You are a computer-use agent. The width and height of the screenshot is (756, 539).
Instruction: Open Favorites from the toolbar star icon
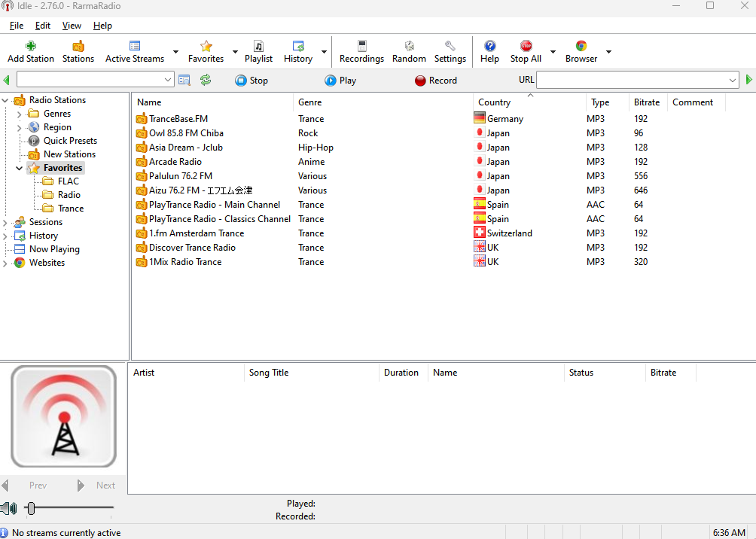coord(206,46)
